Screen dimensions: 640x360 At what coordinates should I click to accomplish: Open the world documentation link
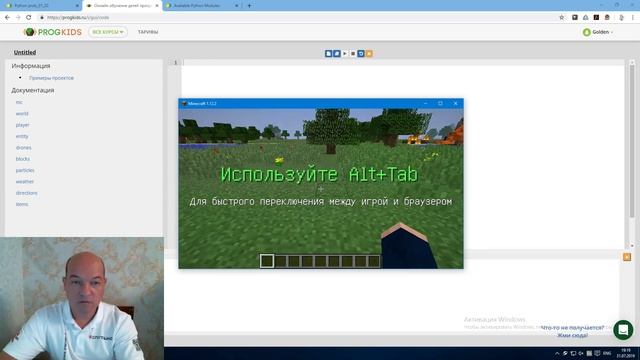point(22,113)
